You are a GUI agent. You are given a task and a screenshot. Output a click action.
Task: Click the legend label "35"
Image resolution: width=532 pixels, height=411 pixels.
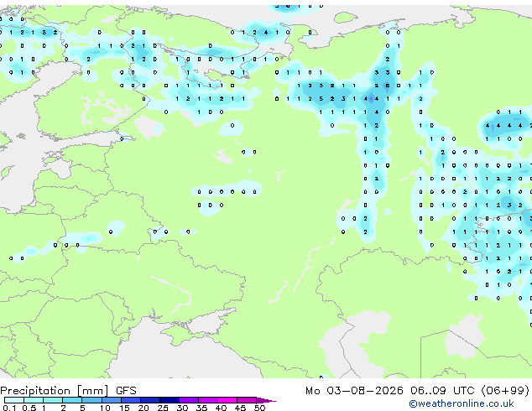pyautogui.click(x=201, y=408)
